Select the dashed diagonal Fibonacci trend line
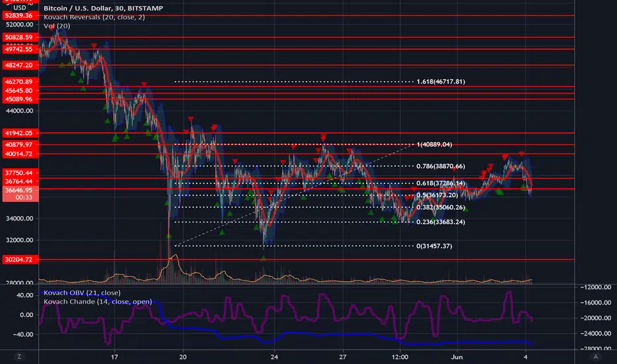The height and width of the screenshot is (364, 617). [x=295, y=195]
